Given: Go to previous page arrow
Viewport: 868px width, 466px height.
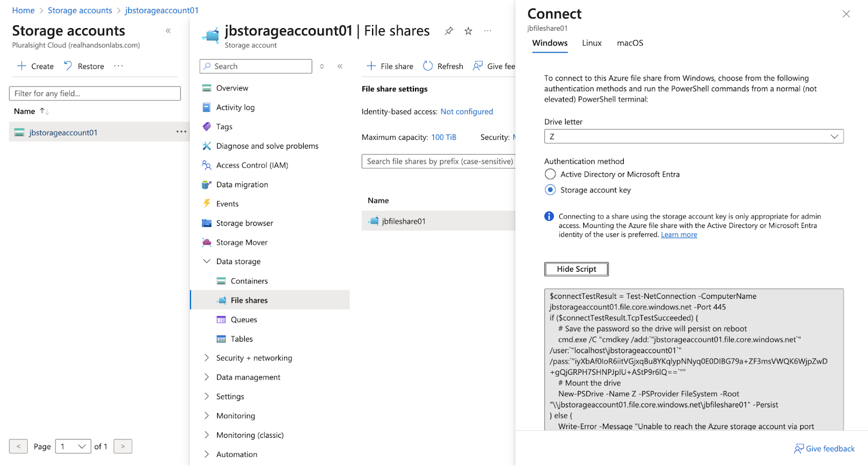Looking at the screenshot, I should tap(18, 446).
